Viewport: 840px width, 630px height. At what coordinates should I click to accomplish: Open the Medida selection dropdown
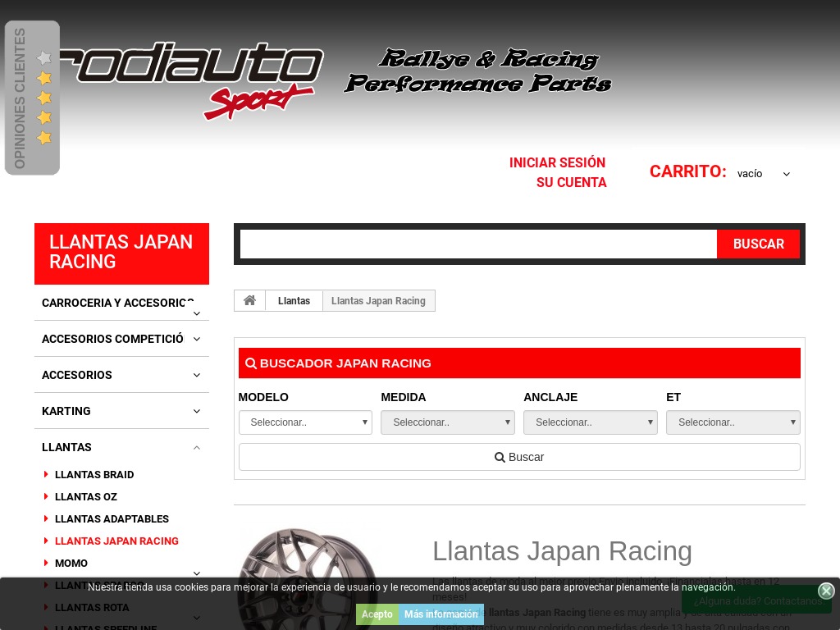(448, 422)
